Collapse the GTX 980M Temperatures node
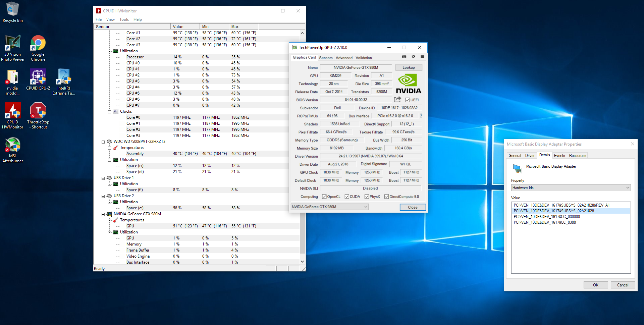Viewport: 644px width, 325px height. click(x=109, y=220)
